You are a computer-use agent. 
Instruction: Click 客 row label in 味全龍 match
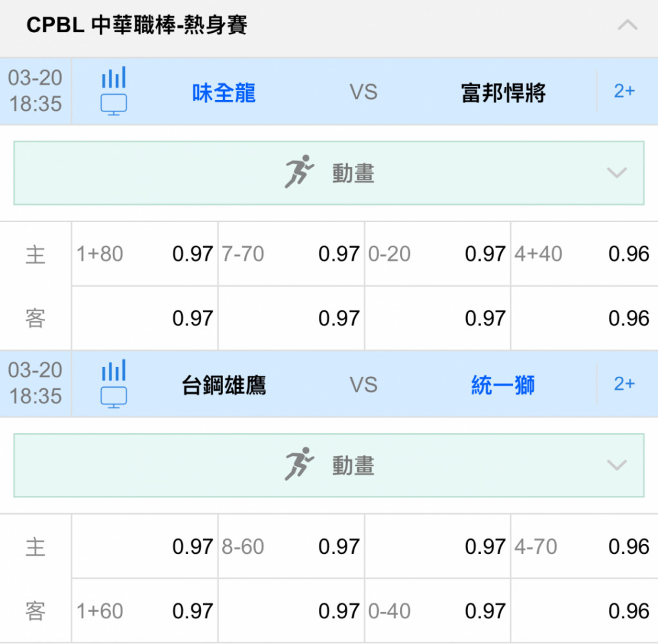pos(35,319)
